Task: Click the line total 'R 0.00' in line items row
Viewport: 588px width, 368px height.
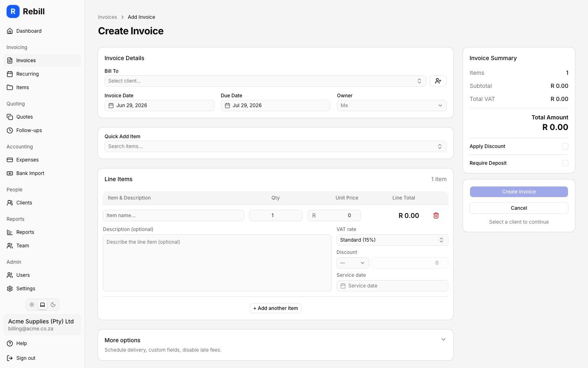Action: 409,215
